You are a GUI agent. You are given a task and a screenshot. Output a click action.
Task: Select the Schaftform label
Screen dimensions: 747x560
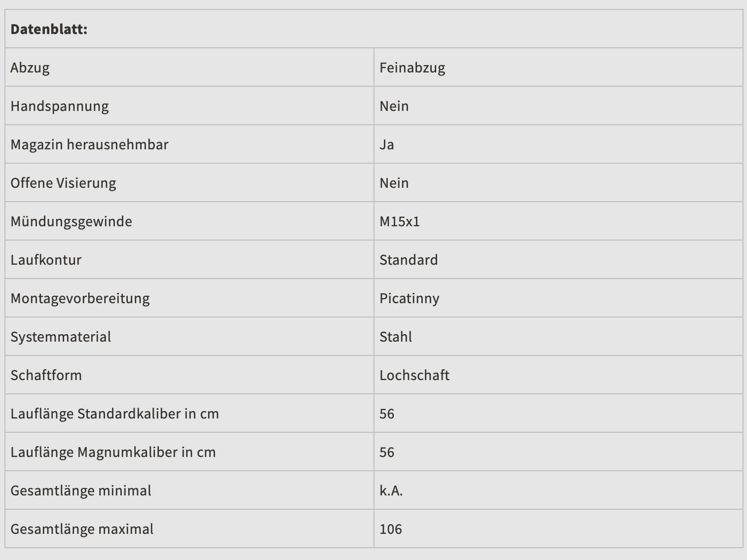pyautogui.click(x=46, y=375)
